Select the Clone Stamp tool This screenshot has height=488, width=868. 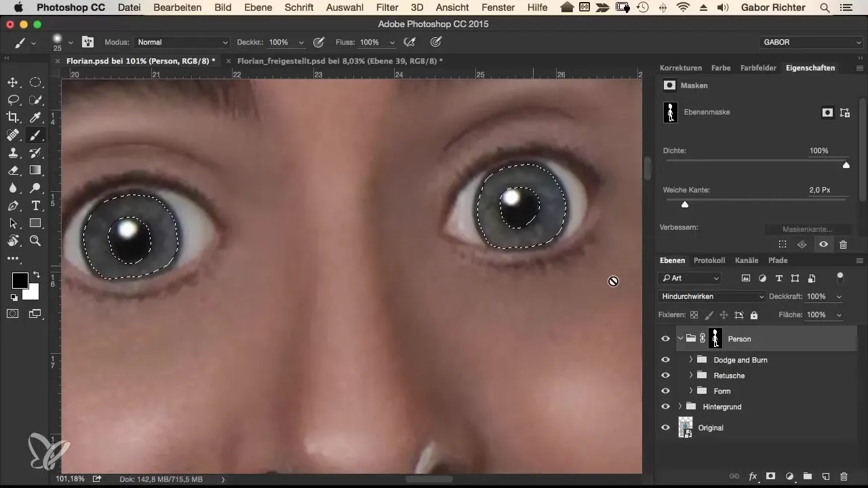click(x=13, y=152)
